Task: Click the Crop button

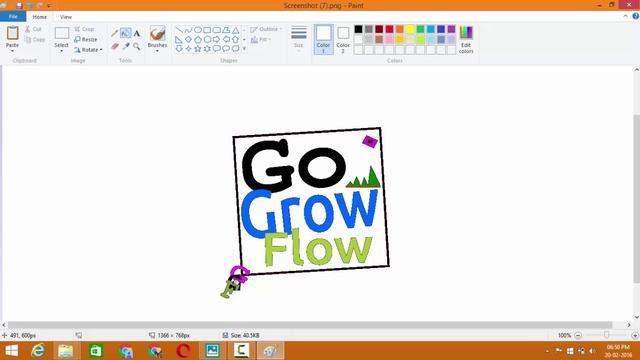Action: tap(84, 29)
